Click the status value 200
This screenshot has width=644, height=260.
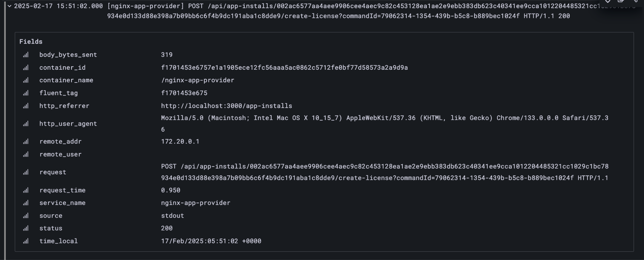166,228
